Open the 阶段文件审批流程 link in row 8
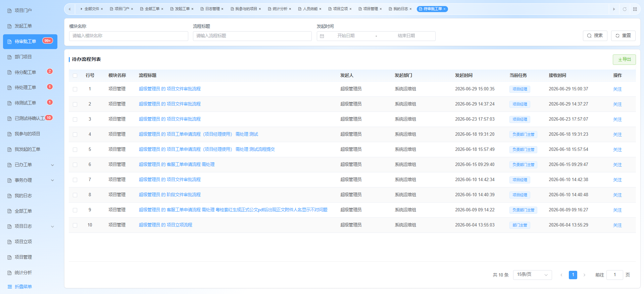Viewport: 644px width, 294px height. tap(170, 195)
